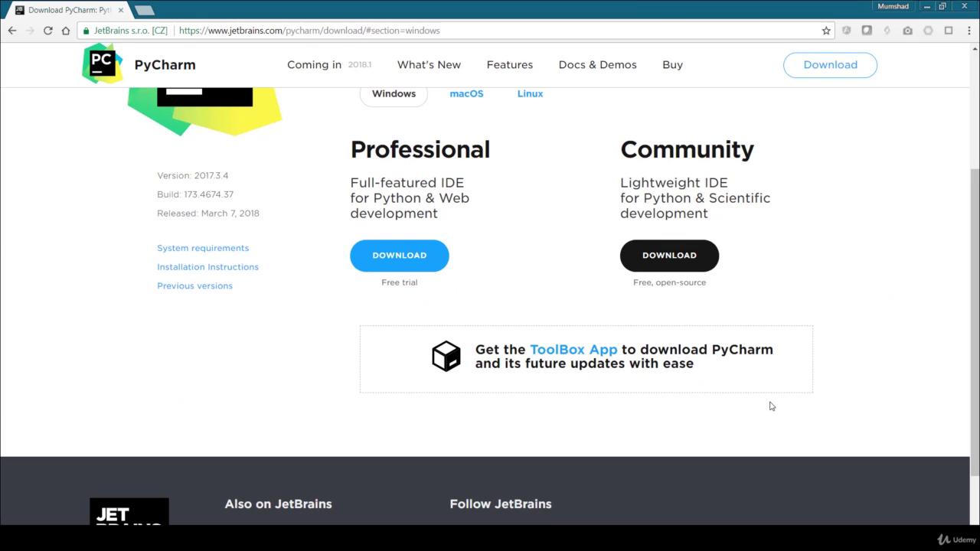Switch to the Linux platform tab
980x551 pixels.
pyautogui.click(x=530, y=94)
